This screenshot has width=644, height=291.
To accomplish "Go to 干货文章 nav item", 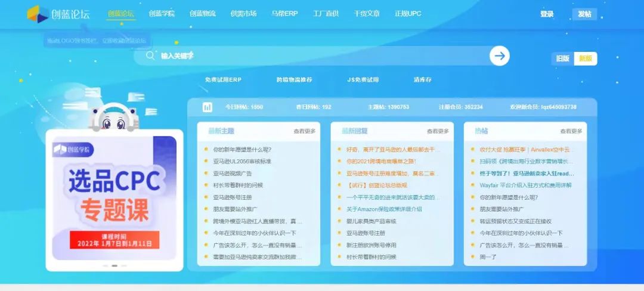I will [367, 14].
